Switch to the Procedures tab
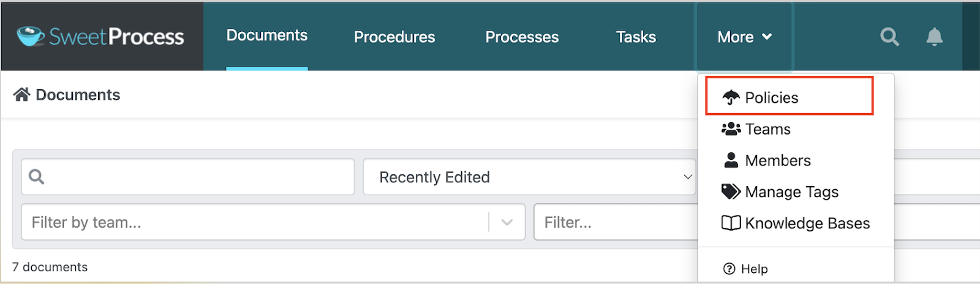Image resolution: width=980 pixels, height=284 pixels. click(394, 37)
